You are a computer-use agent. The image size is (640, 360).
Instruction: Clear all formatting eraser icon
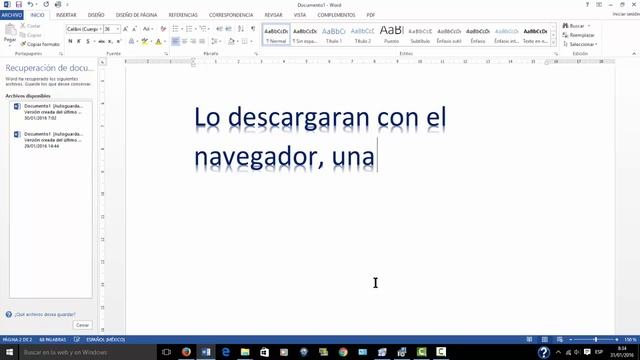[x=163, y=29]
